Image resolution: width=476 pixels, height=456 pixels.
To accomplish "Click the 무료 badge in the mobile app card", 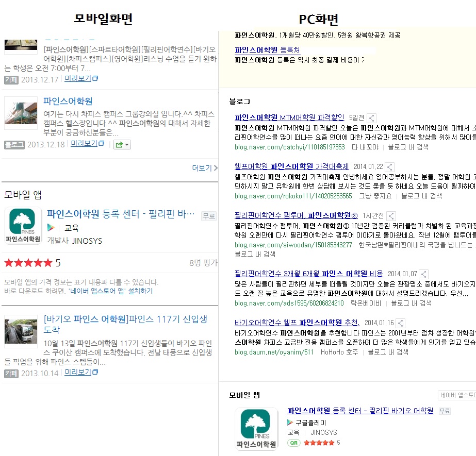I will [209, 216].
